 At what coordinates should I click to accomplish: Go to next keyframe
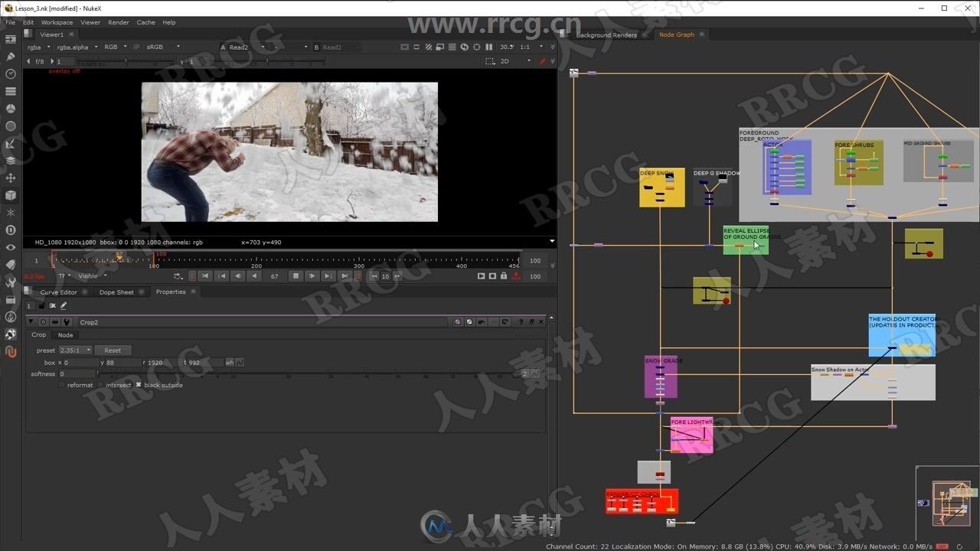[328, 275]
